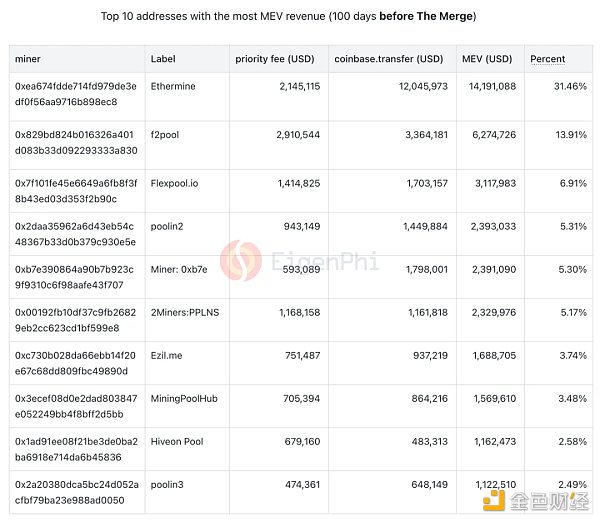Select the f2pool label cell

(x=165, y=134)
